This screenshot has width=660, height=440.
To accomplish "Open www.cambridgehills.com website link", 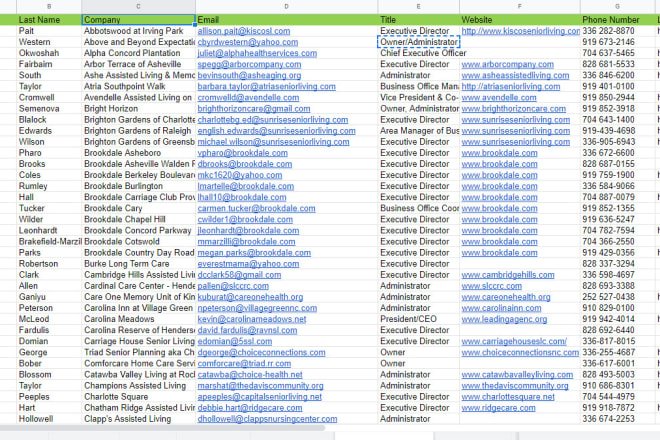I will click(x=508, y=275).
